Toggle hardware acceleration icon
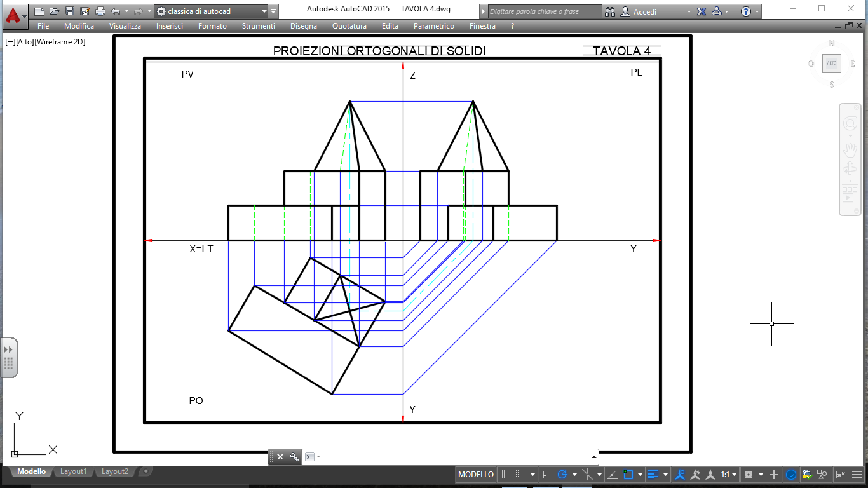 (x=791, y=474)
